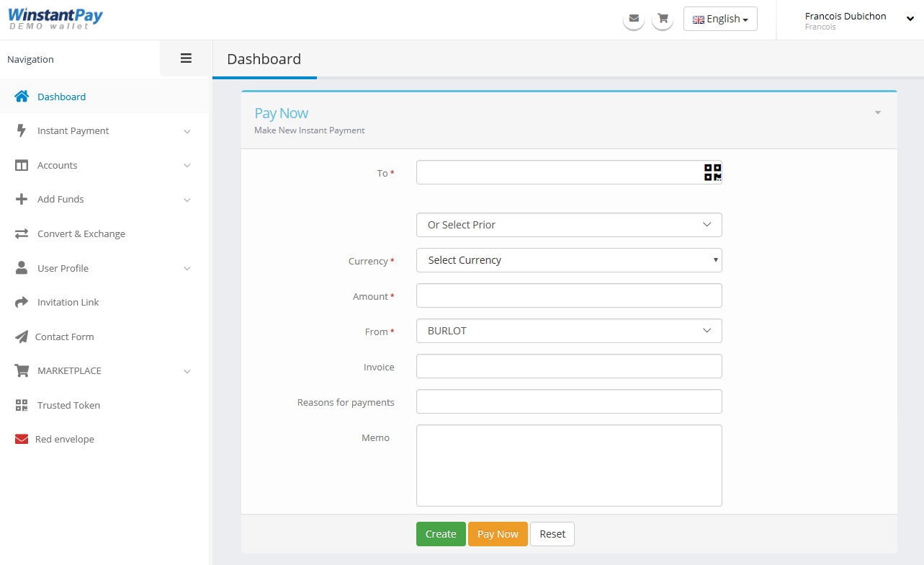The height and width of the screenshot is (565, 924).
Task: Open the Select Currency dropdown
Action: tap(569, 260)
